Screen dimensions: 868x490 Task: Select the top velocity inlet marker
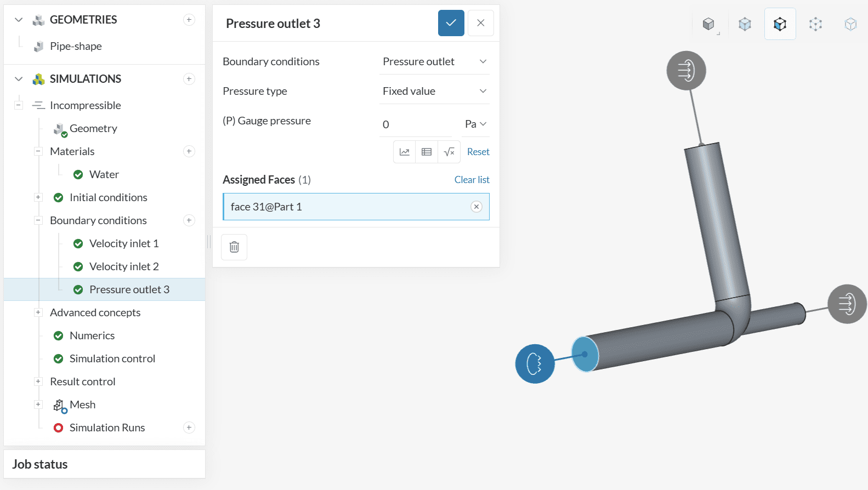[686, 71]
